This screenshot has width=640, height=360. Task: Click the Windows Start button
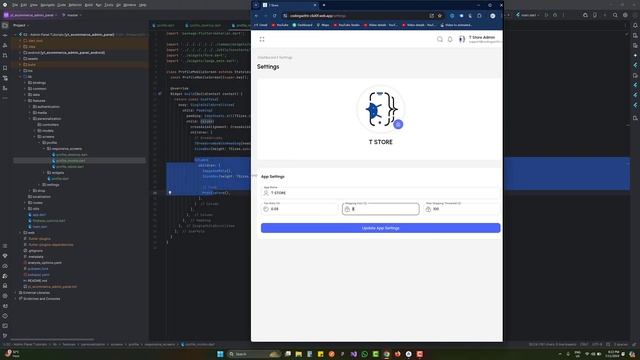click(x=220, y=354)
